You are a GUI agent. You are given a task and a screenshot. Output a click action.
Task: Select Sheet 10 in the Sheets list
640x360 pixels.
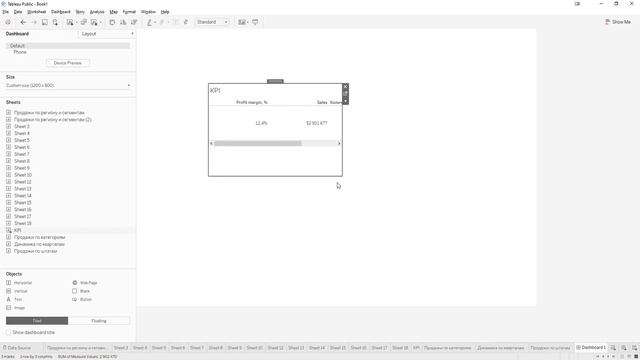click(x=23, y=175)
